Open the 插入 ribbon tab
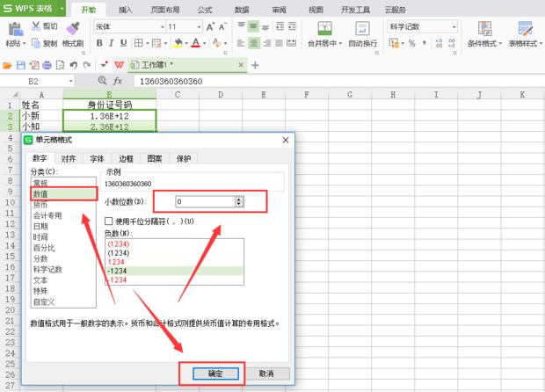The image size is (545, 392). click(126, 9)
